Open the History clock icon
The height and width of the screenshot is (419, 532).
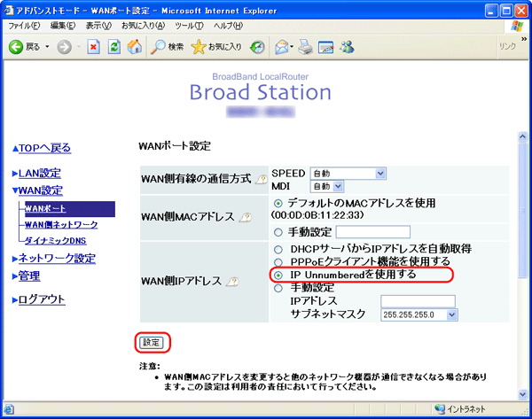pyautogui.click(x=257, y=47)
